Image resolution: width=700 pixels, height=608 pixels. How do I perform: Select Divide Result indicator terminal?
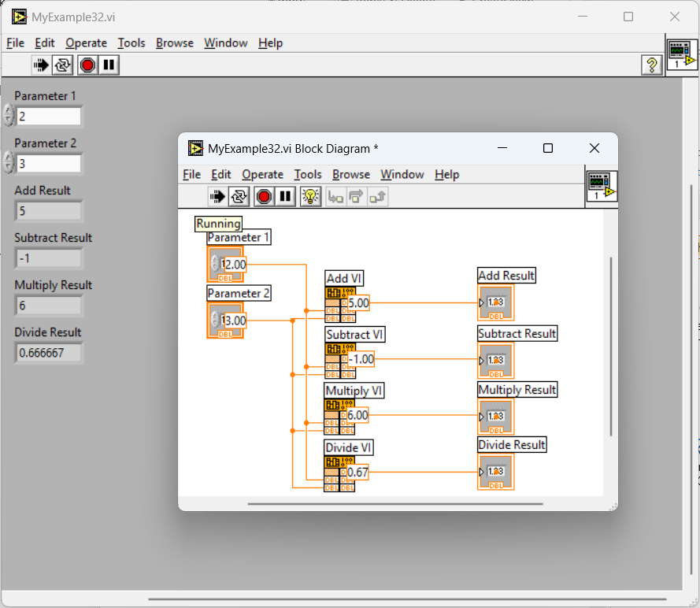click(x=495, y=472)
